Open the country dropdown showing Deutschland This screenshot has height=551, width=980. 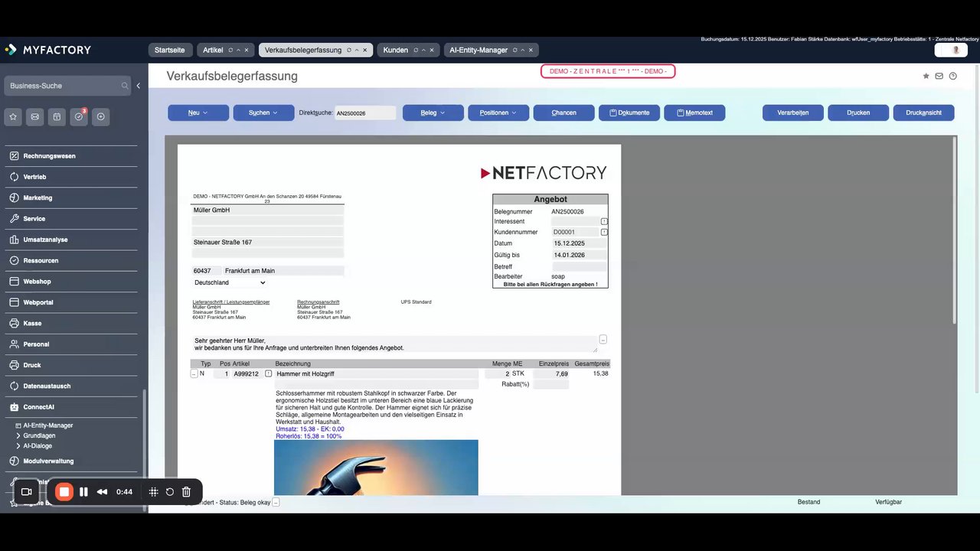coord(230,282)
